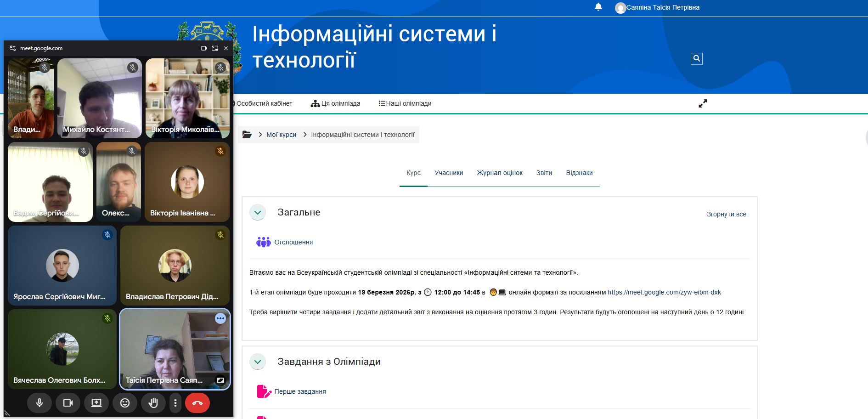Screen dimensions: 868x419
Task: Select Михайло Костянт... video tile
Action: click(99, 98)
